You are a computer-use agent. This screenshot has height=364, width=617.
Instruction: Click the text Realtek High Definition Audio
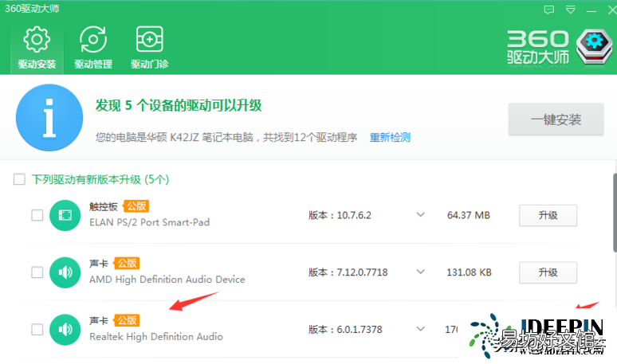(x=156, y=336)
